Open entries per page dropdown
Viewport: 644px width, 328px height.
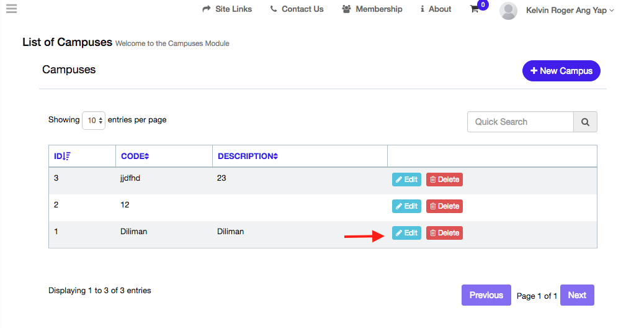94,121
